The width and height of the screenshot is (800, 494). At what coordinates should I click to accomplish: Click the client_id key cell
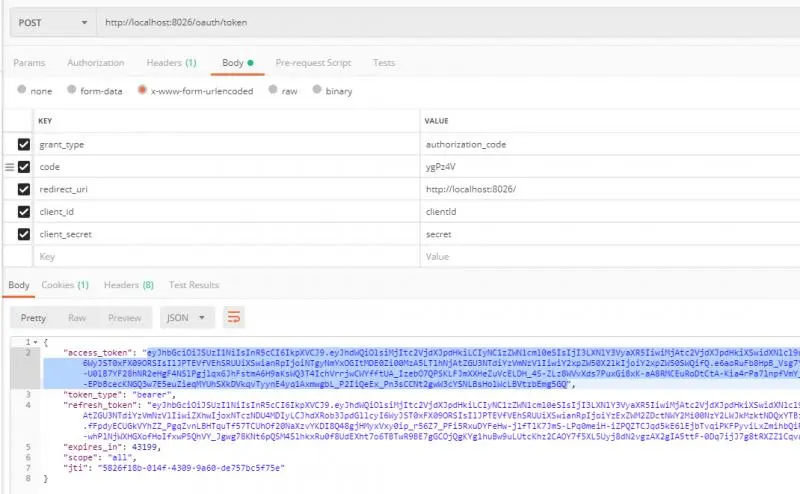click(x=227, y=212)
